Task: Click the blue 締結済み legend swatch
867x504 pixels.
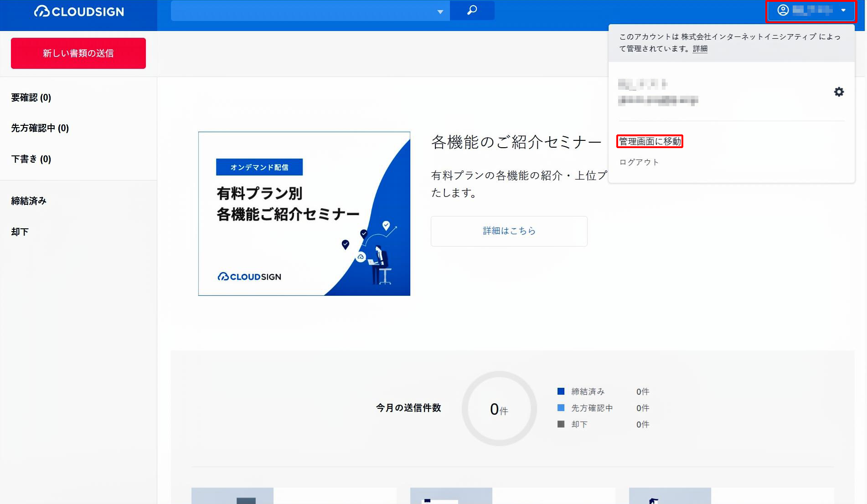Action: (561, 391)
